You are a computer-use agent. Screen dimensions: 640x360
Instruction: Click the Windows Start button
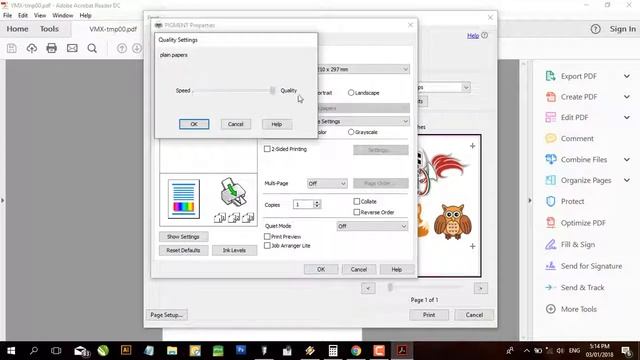11,351
